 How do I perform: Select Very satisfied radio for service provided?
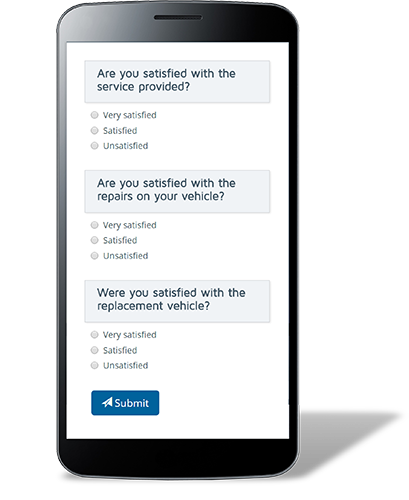(x=95, y=115)
